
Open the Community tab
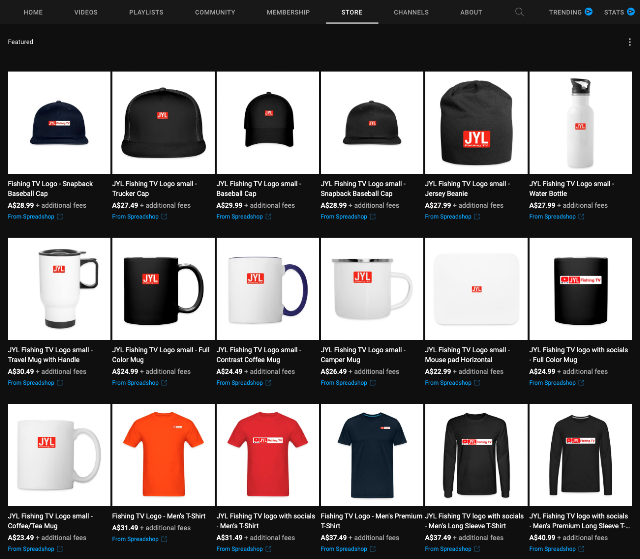click(x=215, y=12)
